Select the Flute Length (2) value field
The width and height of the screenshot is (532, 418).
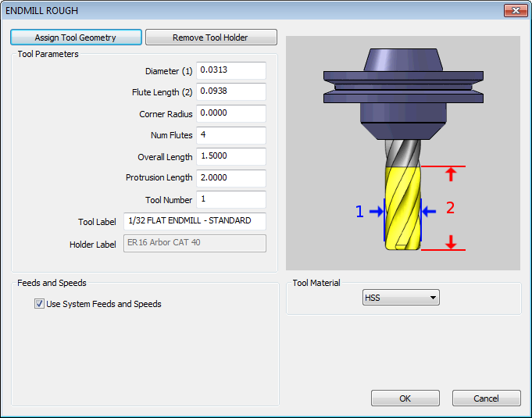point(231,91)
